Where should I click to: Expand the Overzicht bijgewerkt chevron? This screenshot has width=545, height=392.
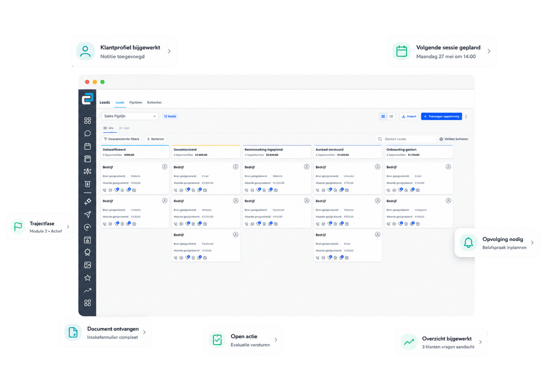(480, 342)
